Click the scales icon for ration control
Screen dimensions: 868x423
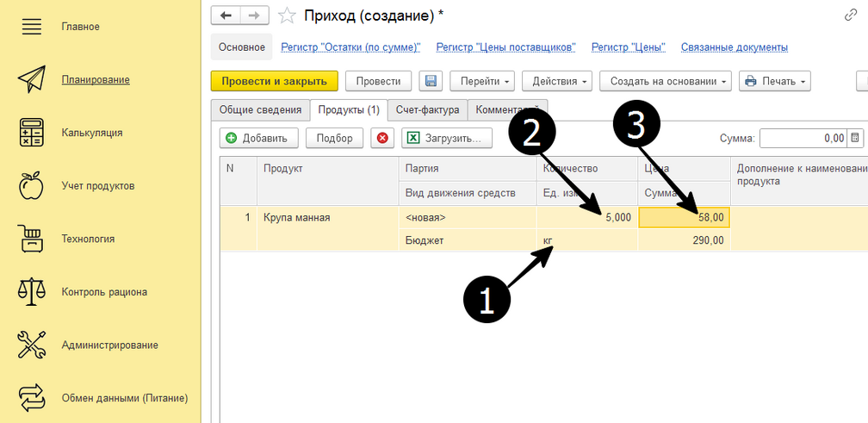31,292
